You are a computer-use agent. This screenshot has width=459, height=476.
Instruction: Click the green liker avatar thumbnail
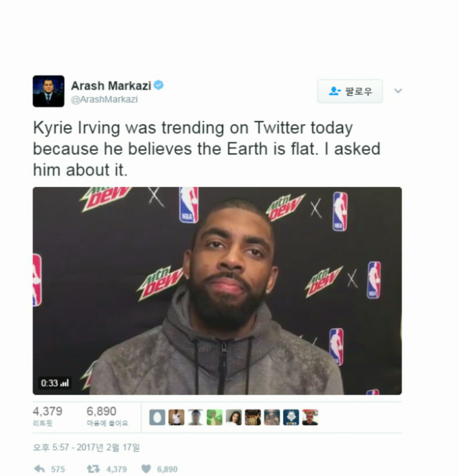[215, 417]
